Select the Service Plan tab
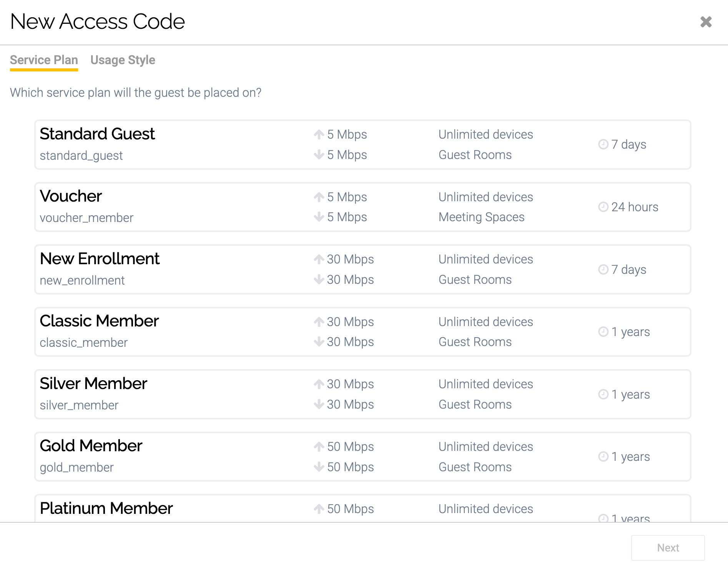Viewport: 728px width, 573px height. 44,60
